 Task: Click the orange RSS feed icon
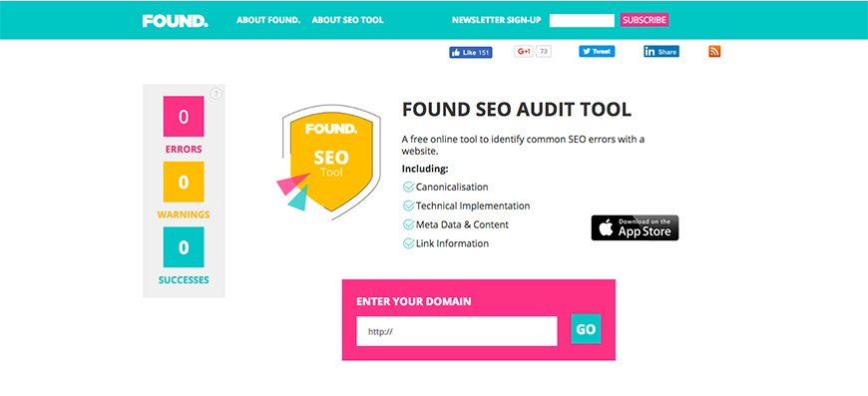(714, 52)
